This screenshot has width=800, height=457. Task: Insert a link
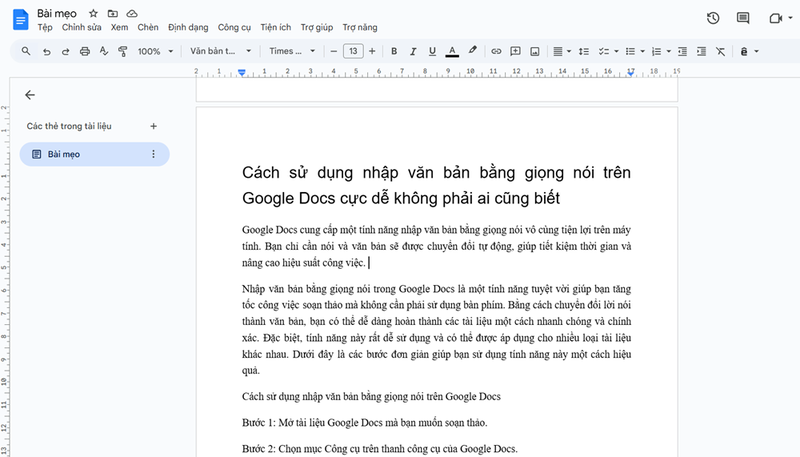[x=496, y=51]
